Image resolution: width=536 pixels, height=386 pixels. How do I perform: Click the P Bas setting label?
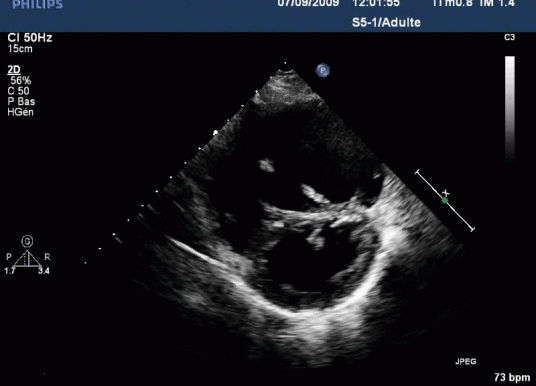tap(21, 102)
